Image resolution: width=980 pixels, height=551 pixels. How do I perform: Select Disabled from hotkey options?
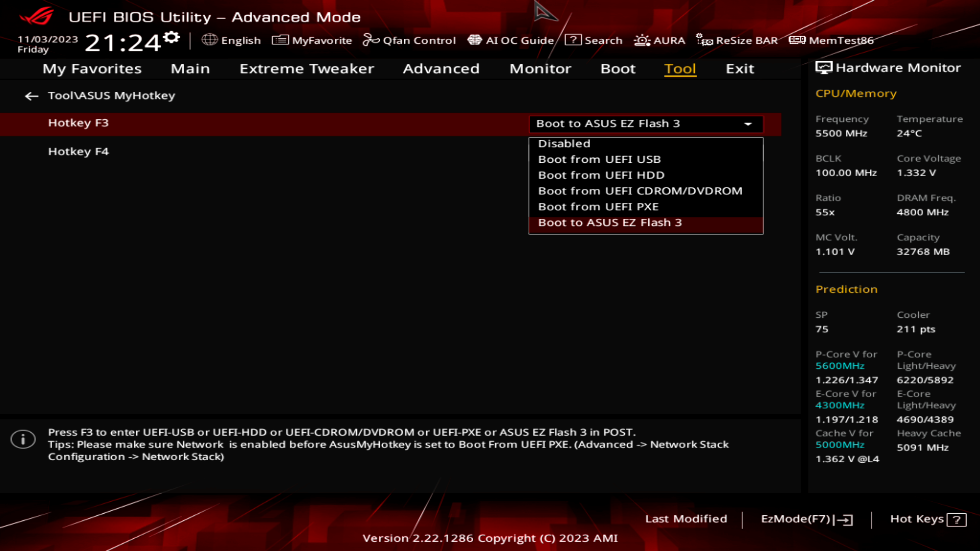coord(563,143)
